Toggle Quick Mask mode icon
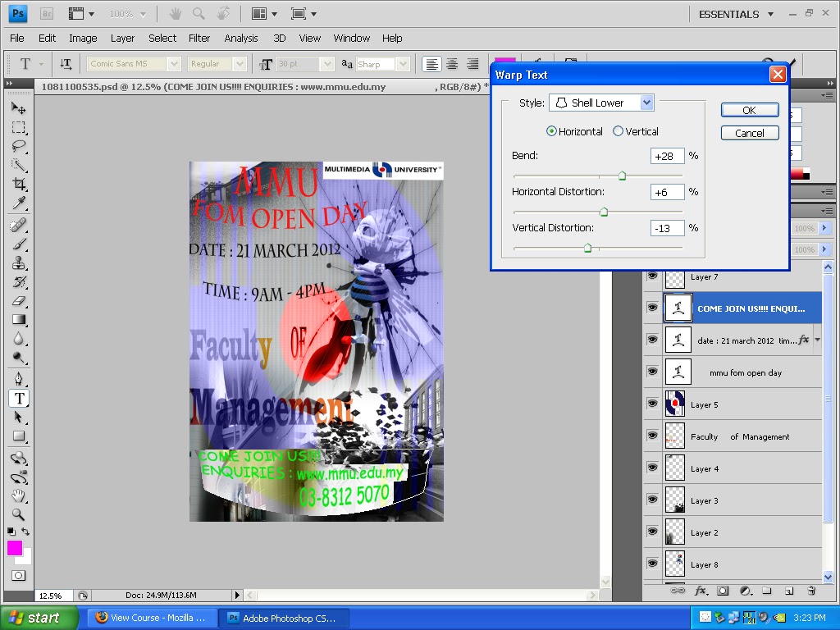 [19, 575]
